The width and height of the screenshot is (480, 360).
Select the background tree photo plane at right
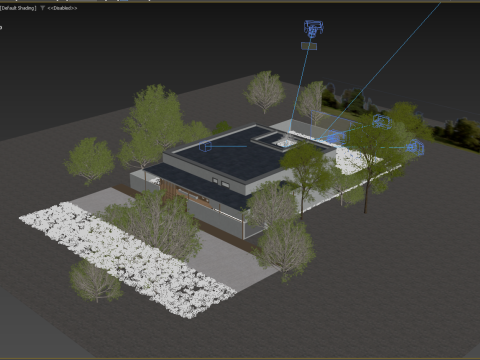[x=400, y=117]
